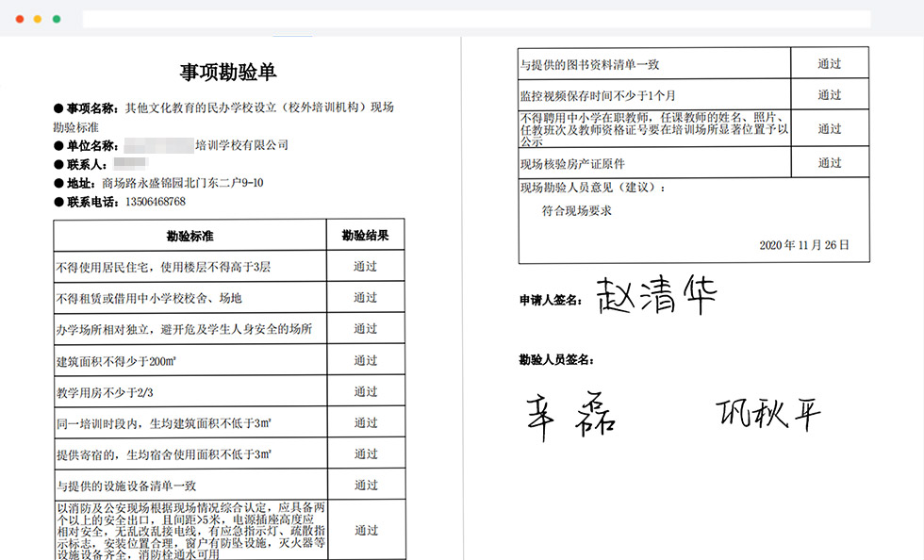Click the handwritten signature 赵清华
Screen dimensions: 924x560
pyautogui.click(x=656, y=295)
